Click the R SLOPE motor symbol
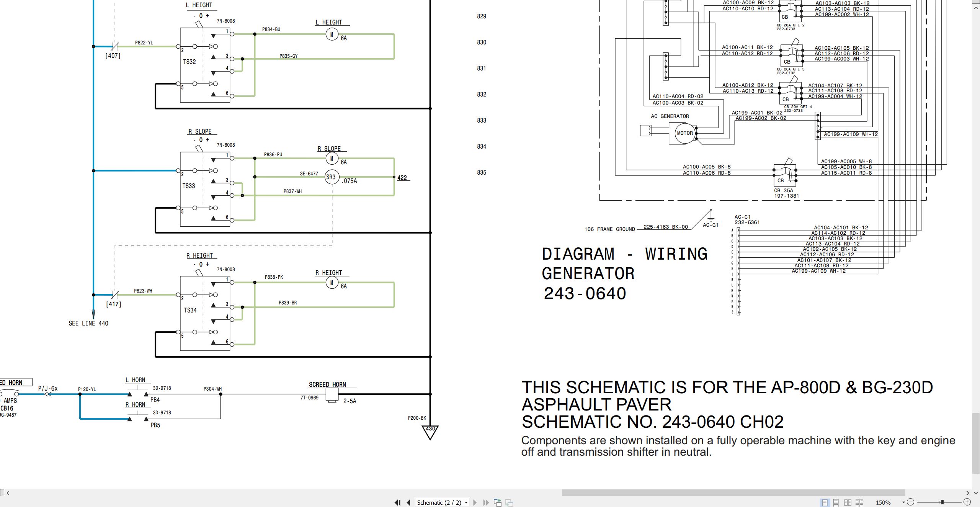This screenshot has height=507, width=980. (332, 159)
